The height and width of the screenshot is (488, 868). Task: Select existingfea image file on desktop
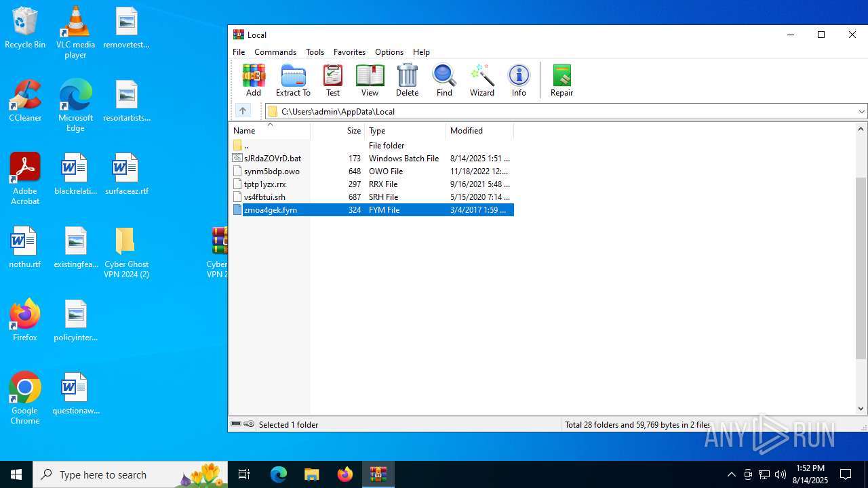tap(75, 247)
